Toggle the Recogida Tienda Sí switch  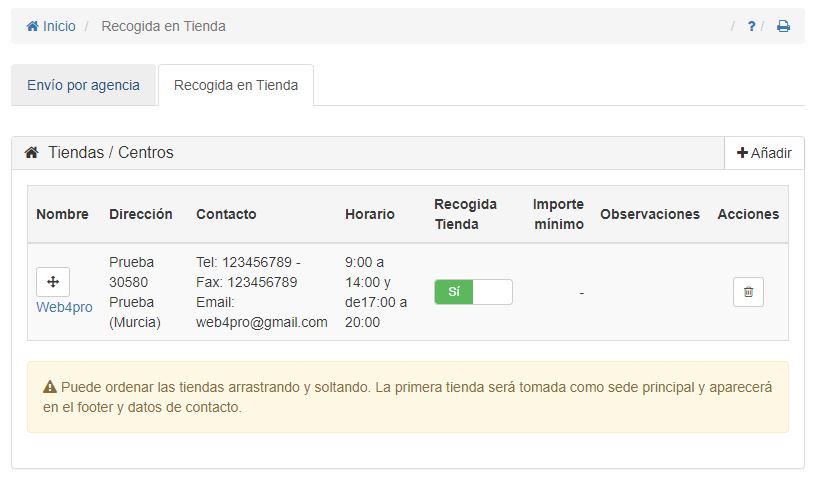click(x=473, y=292)
